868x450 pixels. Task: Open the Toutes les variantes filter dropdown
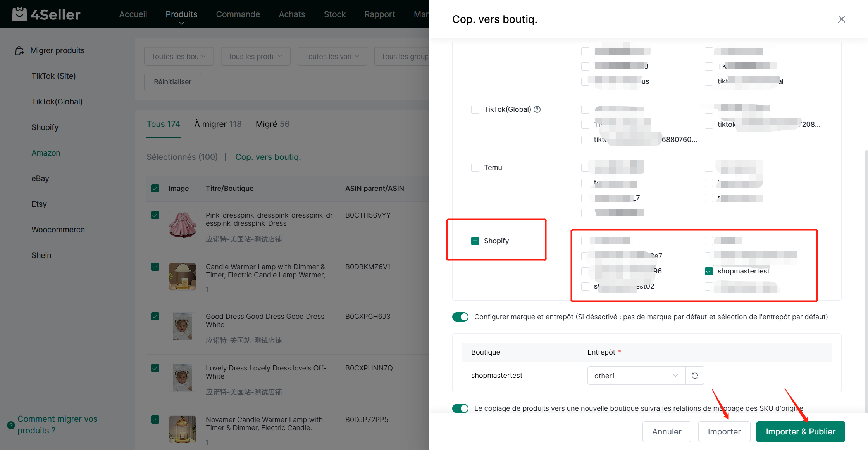[332, 57]
